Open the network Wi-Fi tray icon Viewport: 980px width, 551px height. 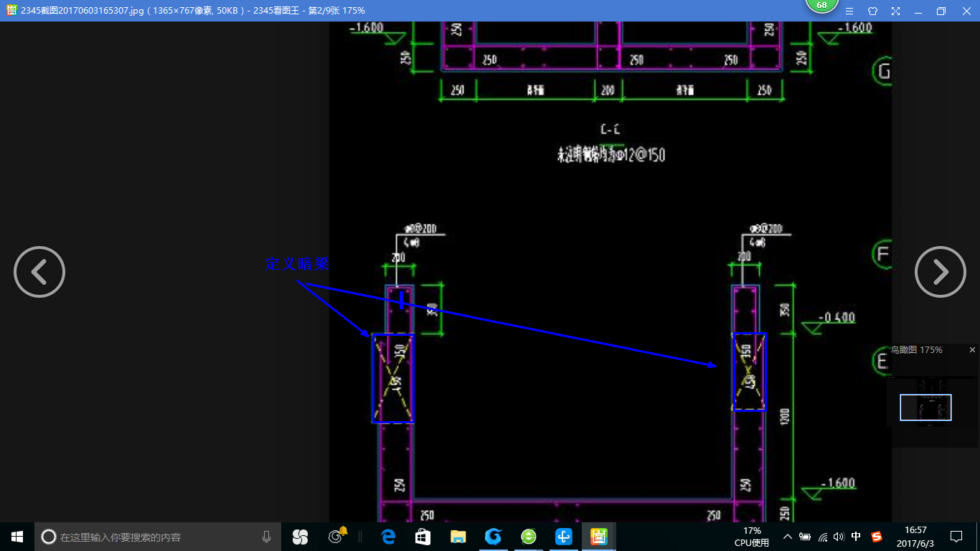pos(822,537)
